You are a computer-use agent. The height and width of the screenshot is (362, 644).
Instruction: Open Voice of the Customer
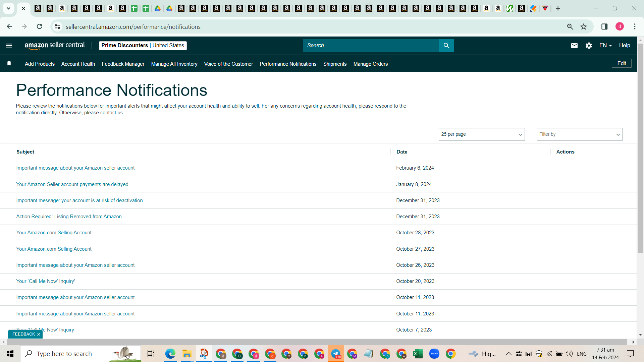click(228, 64)
